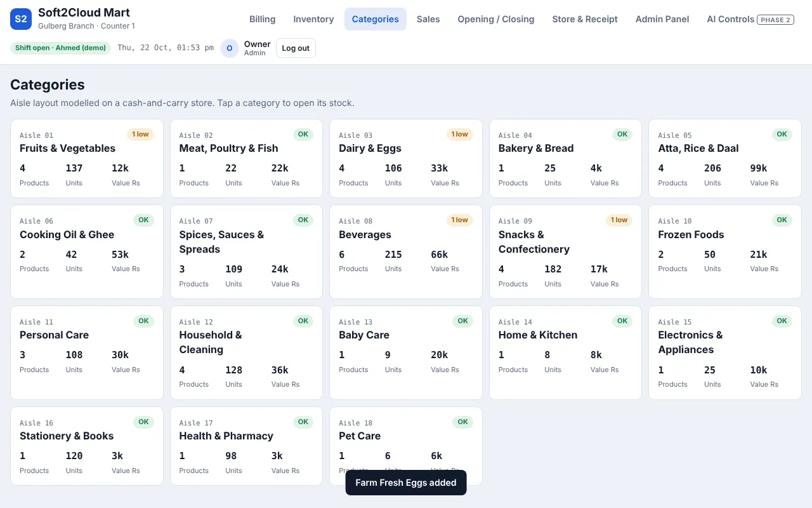The height and width of the screenshot is (508, 812).
Task: Click the 1 low badge on Snacks & Confectionery
Action: (619, 220)
